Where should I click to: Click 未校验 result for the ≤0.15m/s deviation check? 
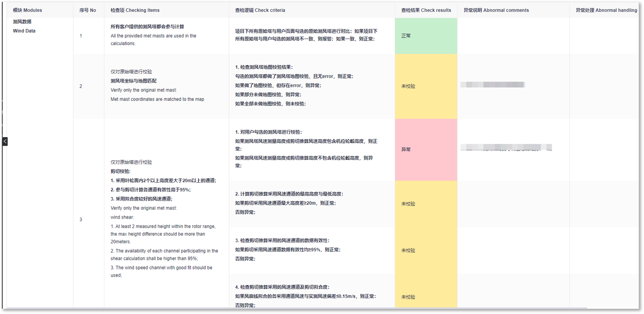[426, 291]
